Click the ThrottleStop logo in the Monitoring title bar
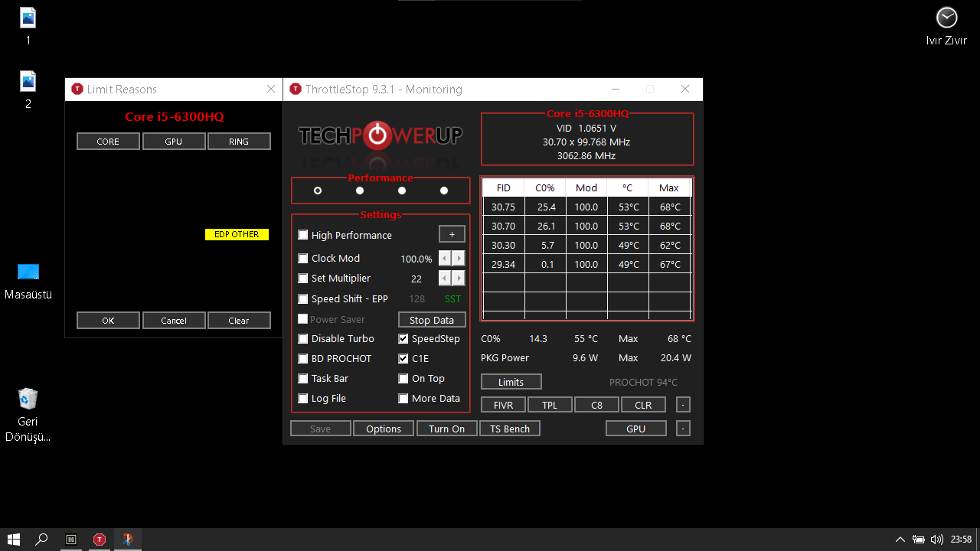980x551 pixels. (296, 89)
